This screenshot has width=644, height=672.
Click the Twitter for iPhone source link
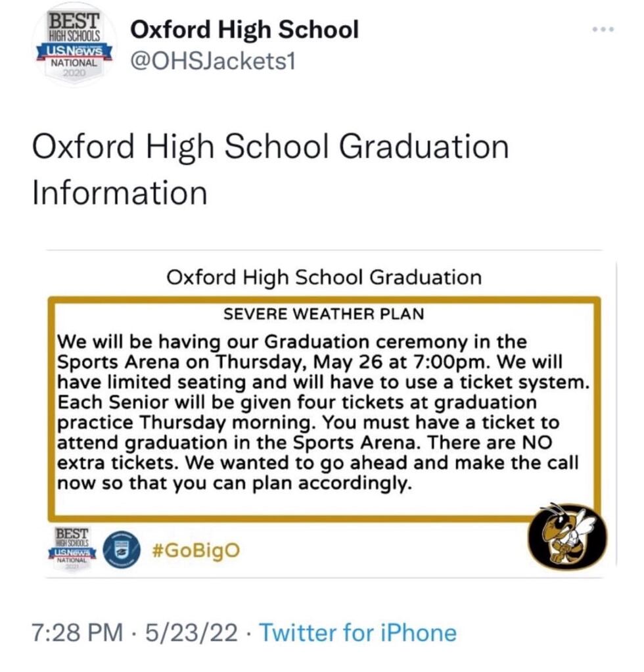[360, 633]
